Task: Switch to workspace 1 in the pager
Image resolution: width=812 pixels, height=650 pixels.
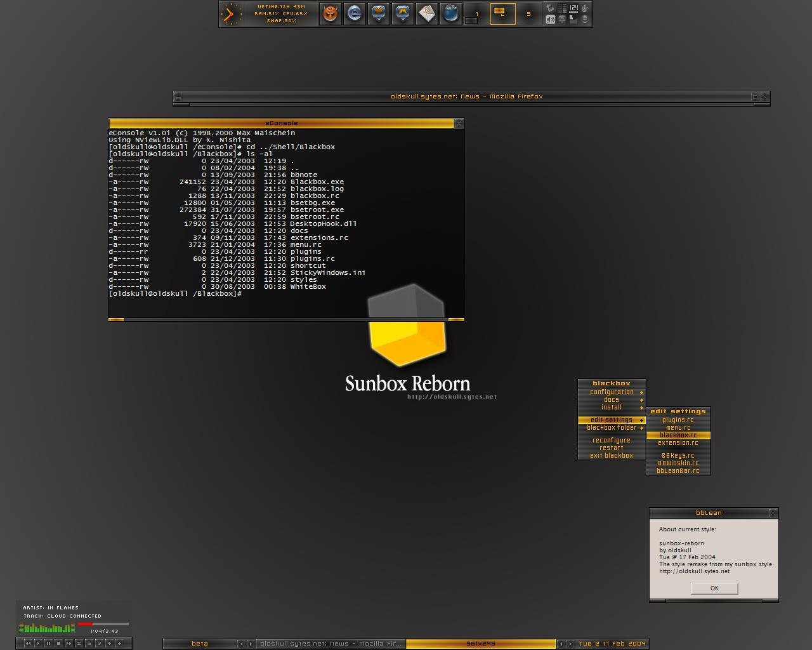Action: [x=476, y=14]
